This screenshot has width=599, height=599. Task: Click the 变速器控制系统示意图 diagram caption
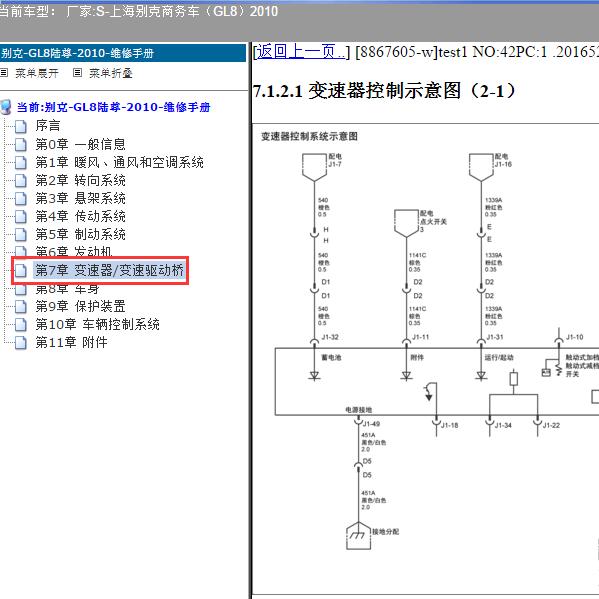309,136
